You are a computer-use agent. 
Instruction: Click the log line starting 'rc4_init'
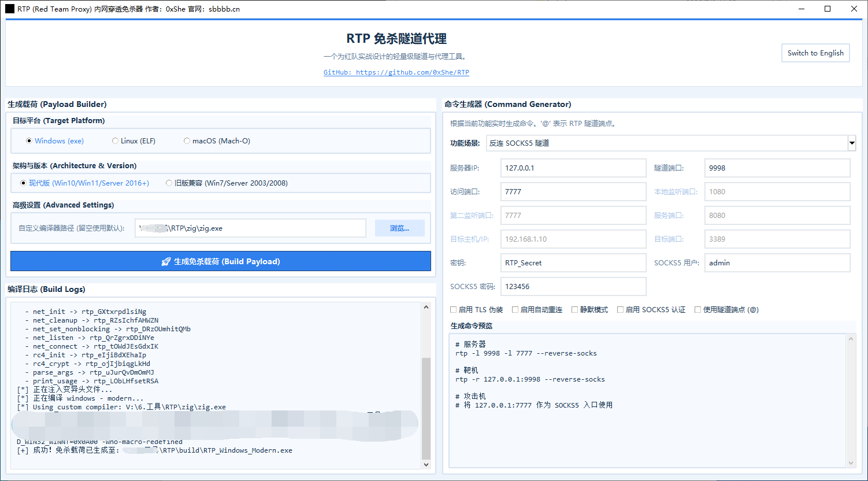[x=86, y=355]
